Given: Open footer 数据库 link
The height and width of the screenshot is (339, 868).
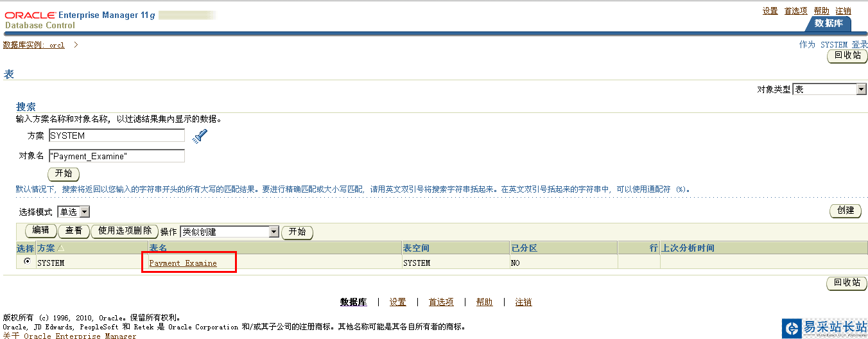Looking at the screenshot, I should [x=353, y=302].
